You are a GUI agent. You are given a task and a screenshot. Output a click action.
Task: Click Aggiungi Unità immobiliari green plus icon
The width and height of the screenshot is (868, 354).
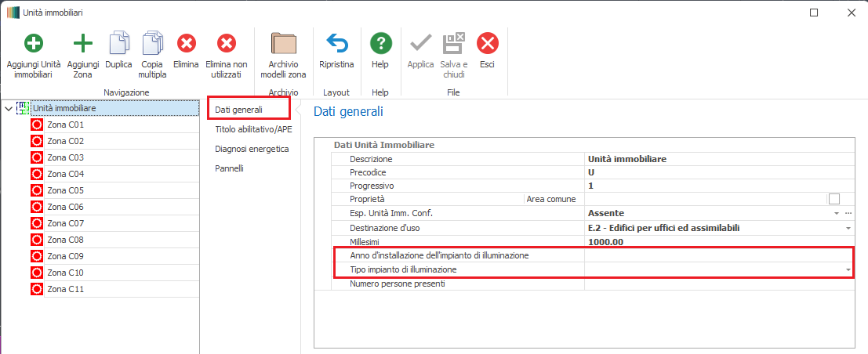pyautogui.click(x=34, y=43)
